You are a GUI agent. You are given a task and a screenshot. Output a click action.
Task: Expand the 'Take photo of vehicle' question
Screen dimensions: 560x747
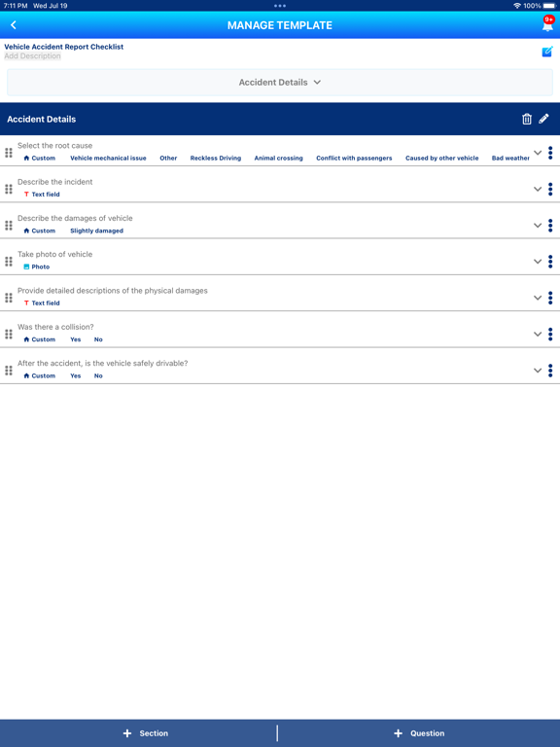(538, 262)
